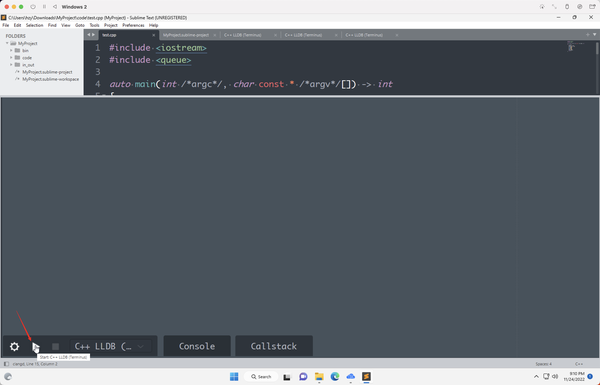The height and width of the screenshot is (385, 600).
Task: Start the C++ LLDB debug session
Action: 36,347
